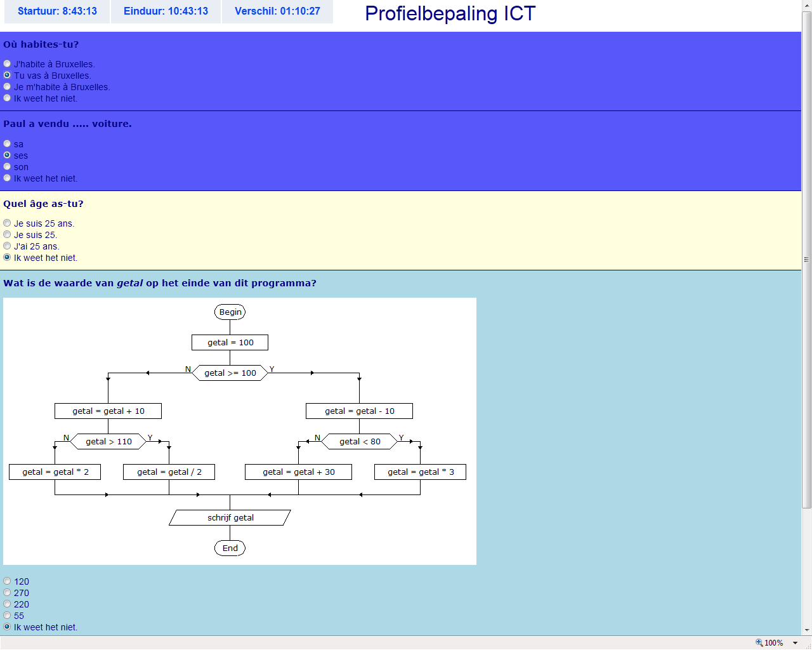Viewport: 812px width, 650px height.
Task: Select the "J'habite à Bruxelles." answer
Action: pyautogui.click(x=7, y=64)
